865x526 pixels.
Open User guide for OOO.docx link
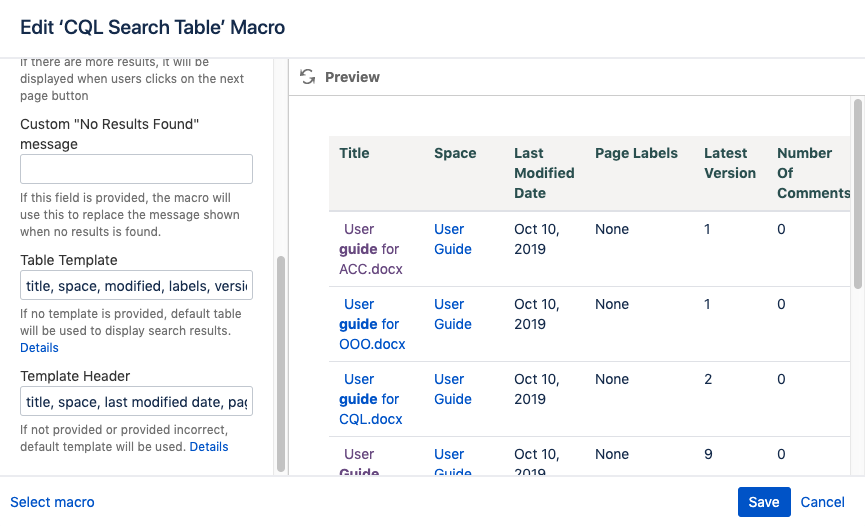[x=370, y=324]
